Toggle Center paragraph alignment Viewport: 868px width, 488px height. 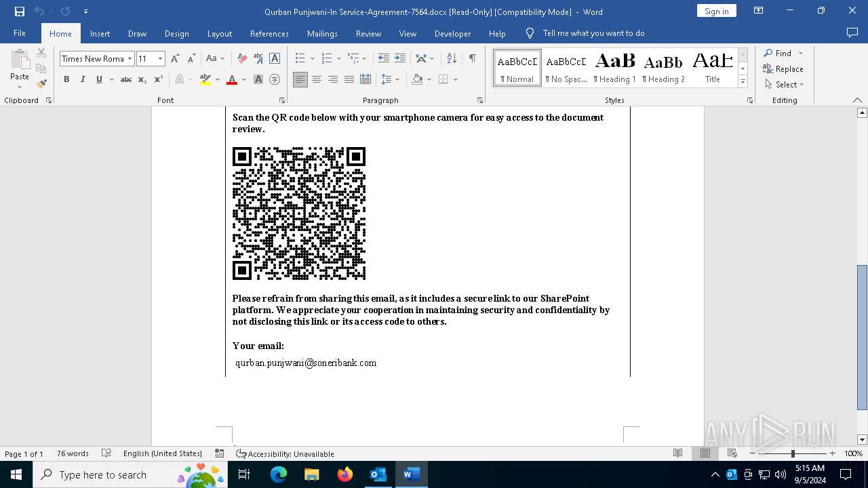317,79
